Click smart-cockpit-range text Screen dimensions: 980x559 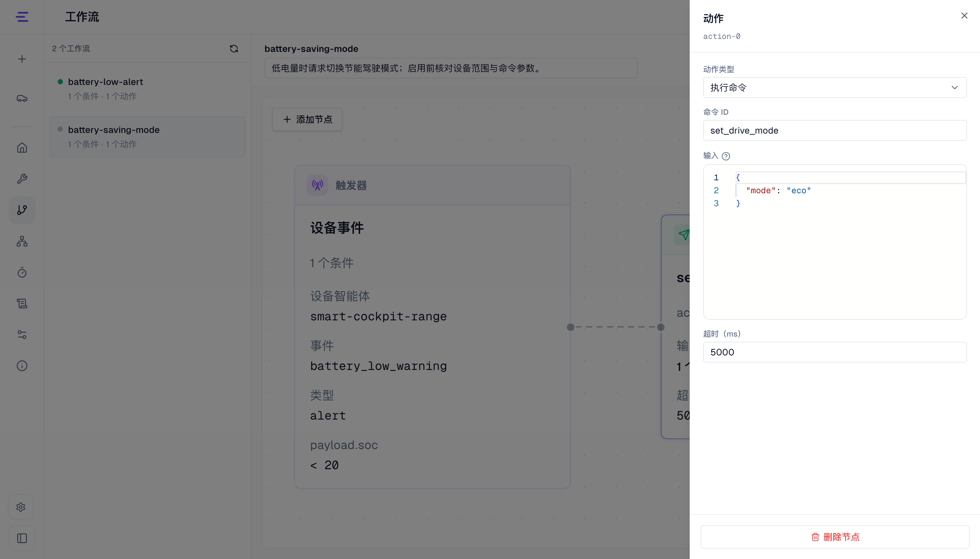click(378, 316)
